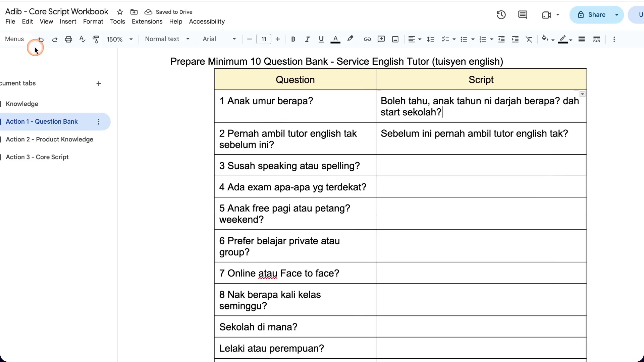Open the Extensions menu
The image size is (644, 362).
[x=147, y=21]
